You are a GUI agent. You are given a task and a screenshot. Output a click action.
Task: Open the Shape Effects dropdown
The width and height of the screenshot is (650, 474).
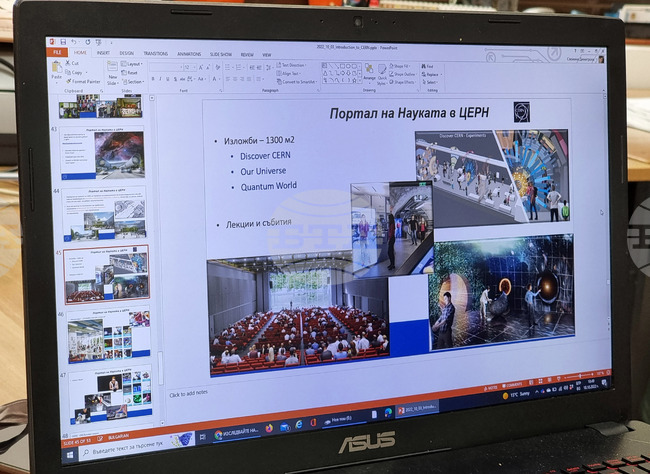(x=402, y=82)
